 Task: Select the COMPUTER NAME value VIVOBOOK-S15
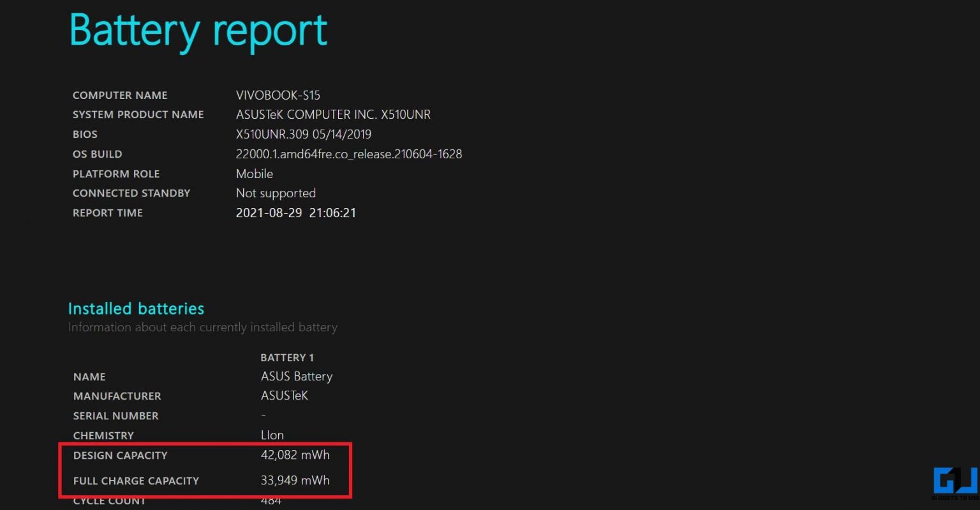(x=278, y=94)
